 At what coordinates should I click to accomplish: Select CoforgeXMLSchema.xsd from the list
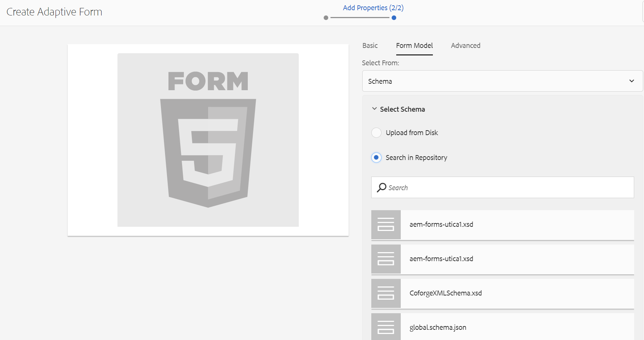502,294
